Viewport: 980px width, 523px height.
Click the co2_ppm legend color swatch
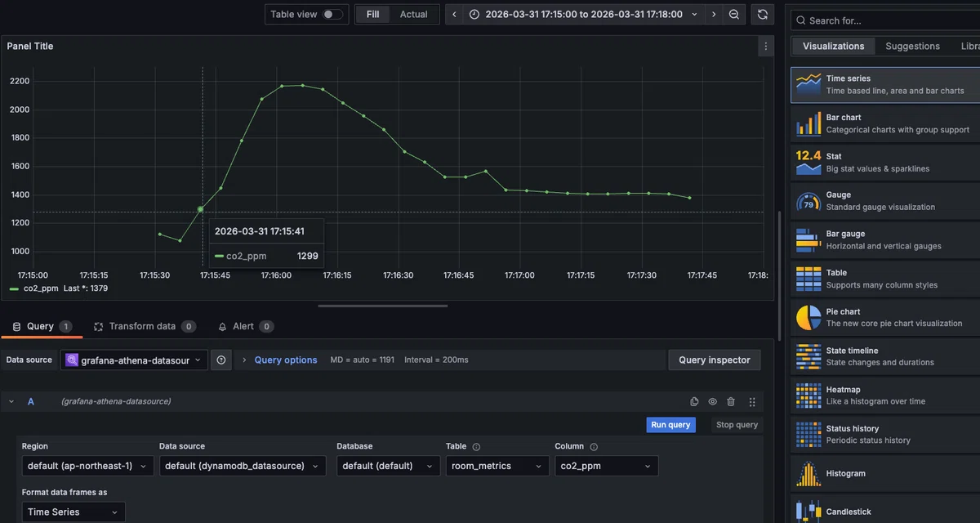pos(15,288)
